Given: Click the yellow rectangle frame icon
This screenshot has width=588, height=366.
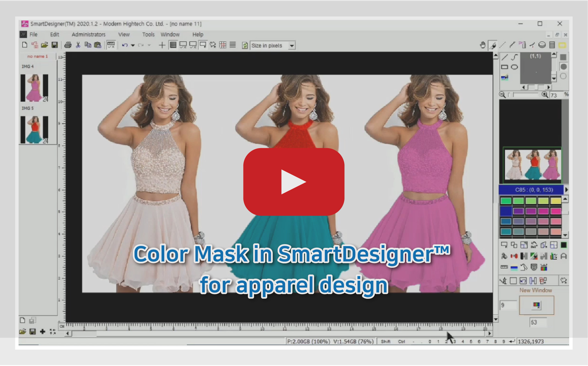Looking at the screenshot, I should tap(562, 45).
